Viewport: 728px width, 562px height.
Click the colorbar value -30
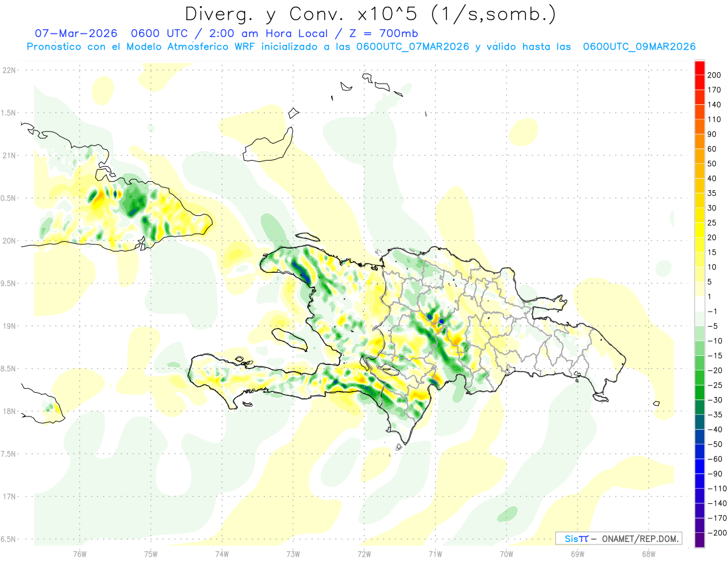(714, 400)
